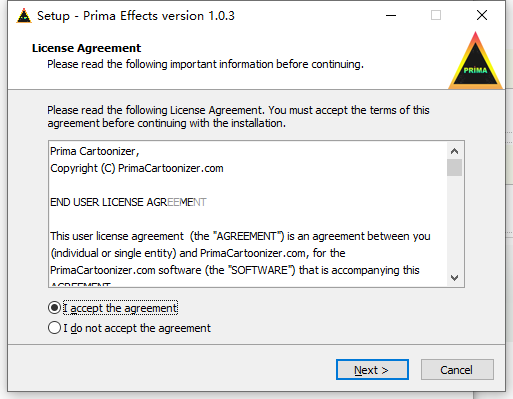The width and height of the screenshot is (513, 399).
Task: Click the disabled maximize window button
Action: click(436, 15)
